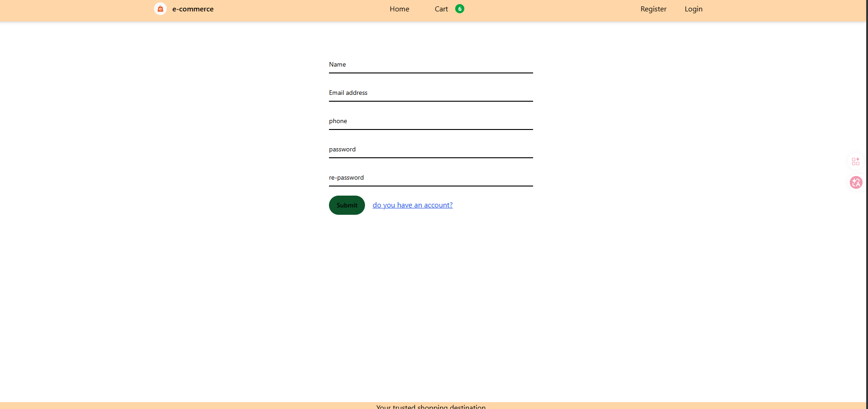Open the pink apps grid floating icon
Screen dimensions: 868x409
pos(855,161)
